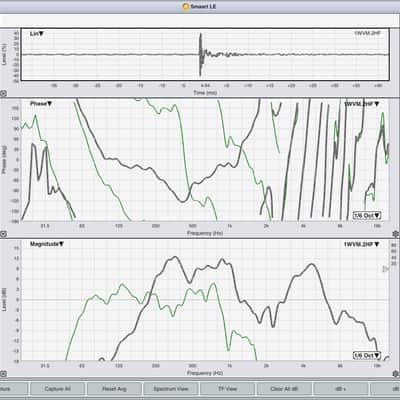
Task: Click the Reset Avg button
Action: (114, 389)
